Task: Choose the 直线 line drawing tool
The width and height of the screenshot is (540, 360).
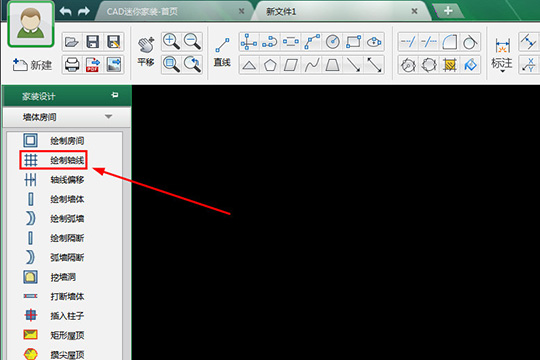Action: pyautogui.click(x=222, y=52)
